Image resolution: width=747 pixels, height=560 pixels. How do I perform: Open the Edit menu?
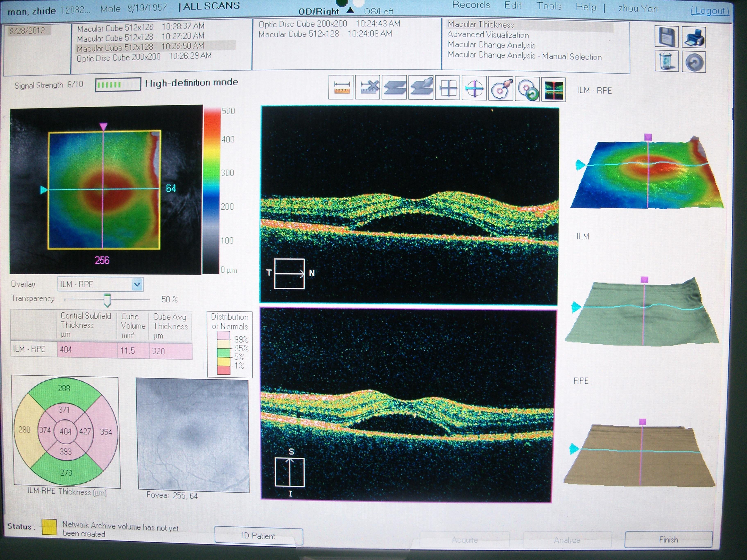tap(513, 5)
